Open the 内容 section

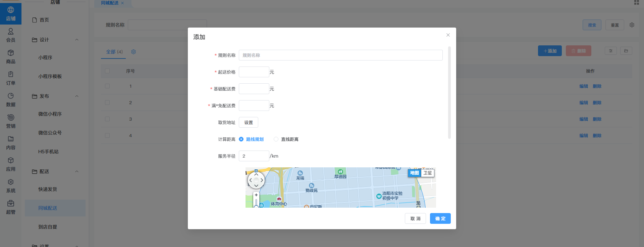coord(11,143)
